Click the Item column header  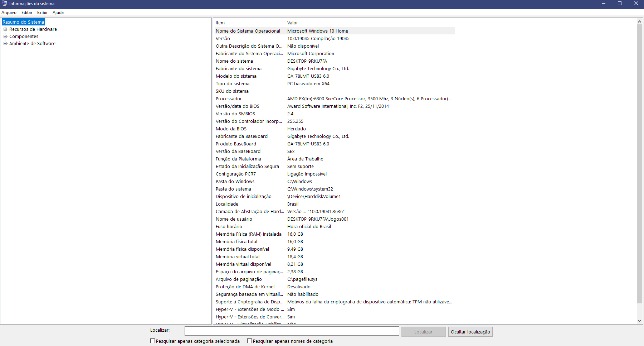click(249, 23)
